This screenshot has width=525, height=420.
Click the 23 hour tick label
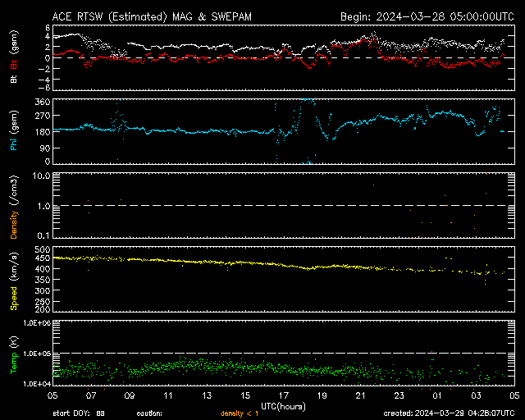(399, 395)
